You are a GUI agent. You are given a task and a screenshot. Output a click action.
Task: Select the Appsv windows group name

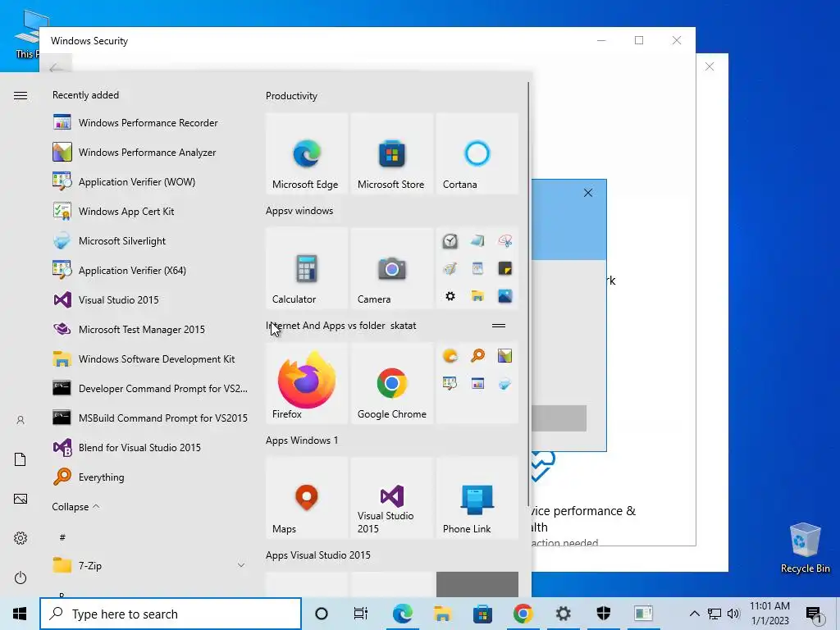click(x=299, y=211)
